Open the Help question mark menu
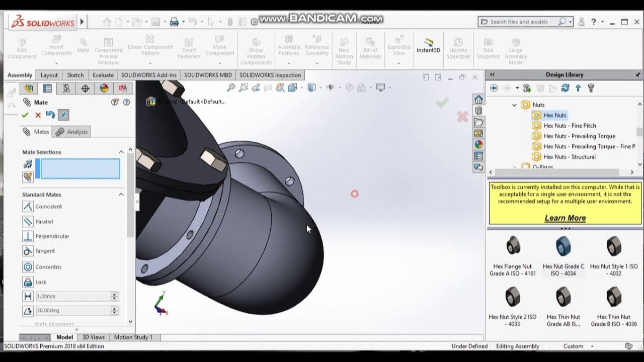 click(x=594, y=22)
